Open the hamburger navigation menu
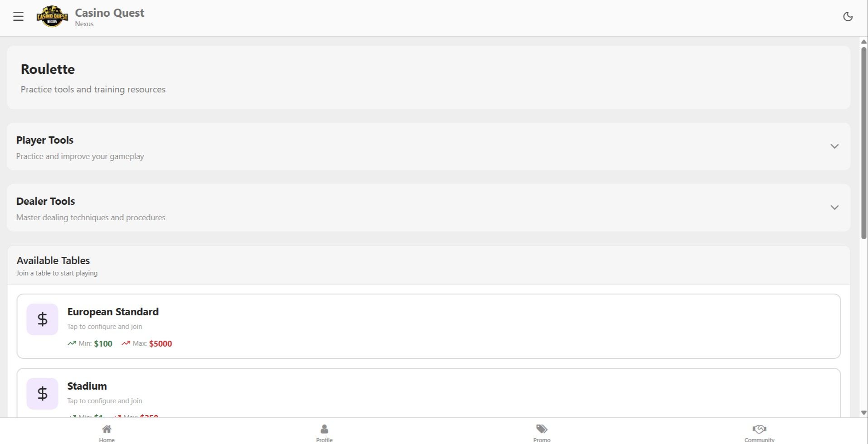The image size is (868, 444). [x=18, y=17]
